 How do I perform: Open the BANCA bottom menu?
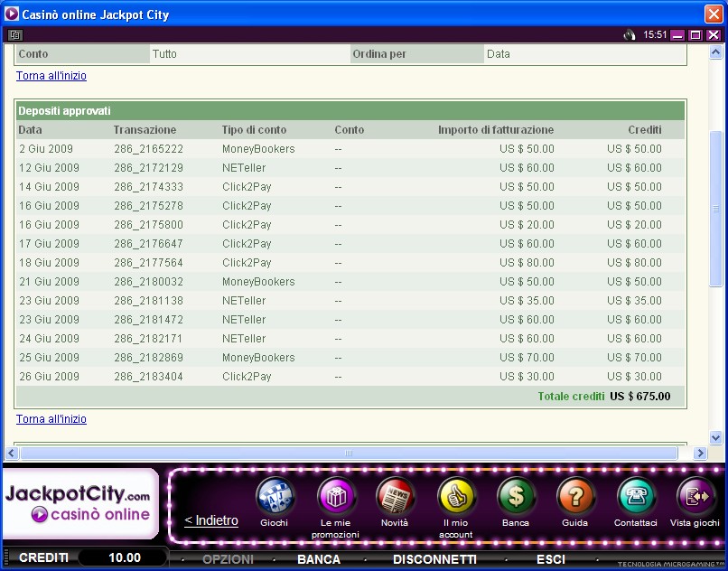pyautogui.click(x=319, y=559)
